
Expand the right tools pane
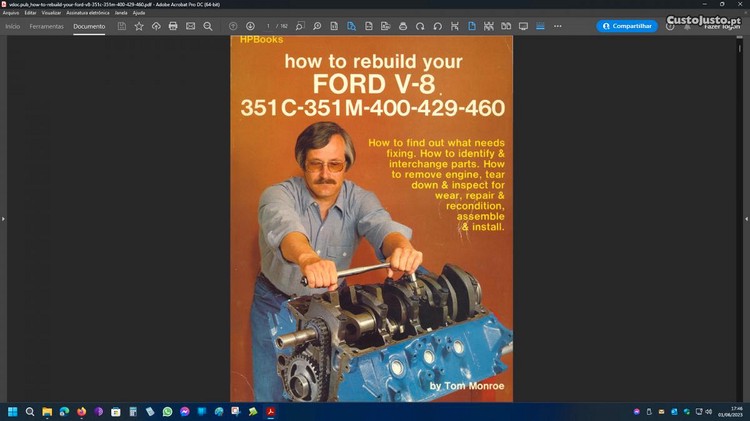(745, 218)
